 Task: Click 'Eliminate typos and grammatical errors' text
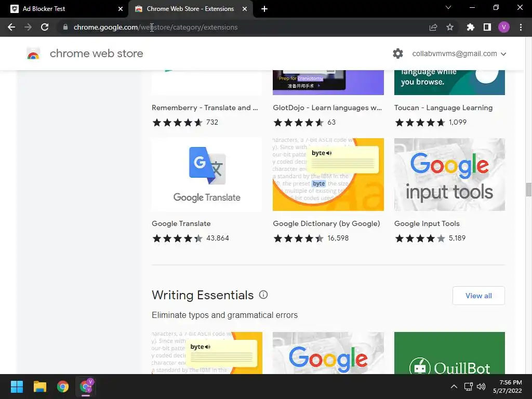(224, 315)
